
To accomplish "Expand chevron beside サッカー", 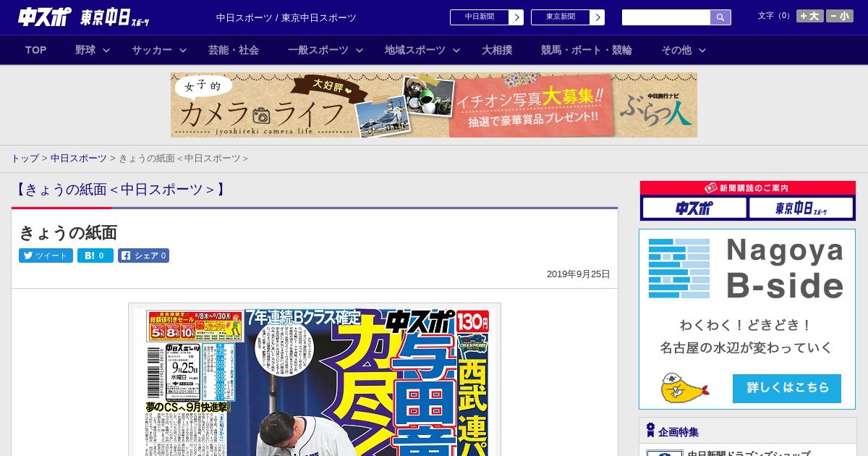I will point(183,50).
